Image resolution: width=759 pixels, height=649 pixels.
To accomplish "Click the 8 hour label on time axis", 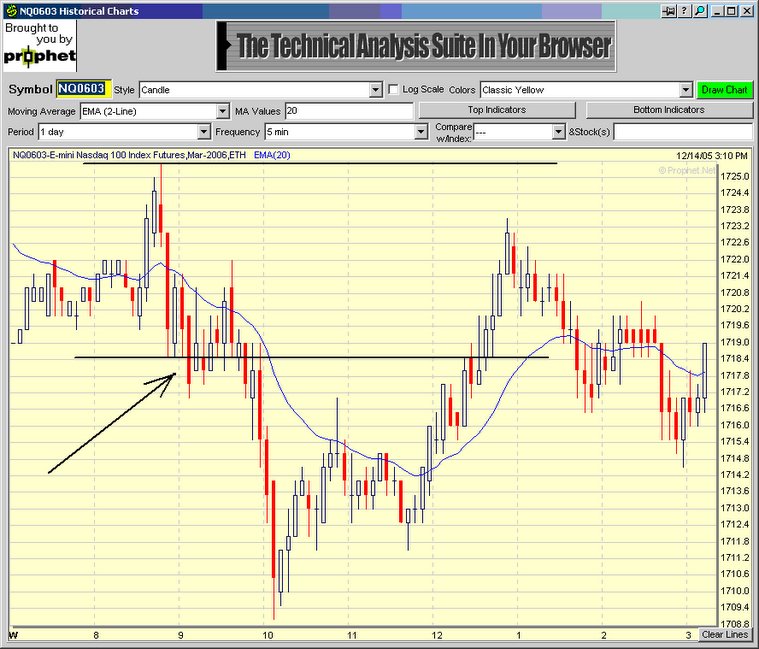I will pos(96,635).
